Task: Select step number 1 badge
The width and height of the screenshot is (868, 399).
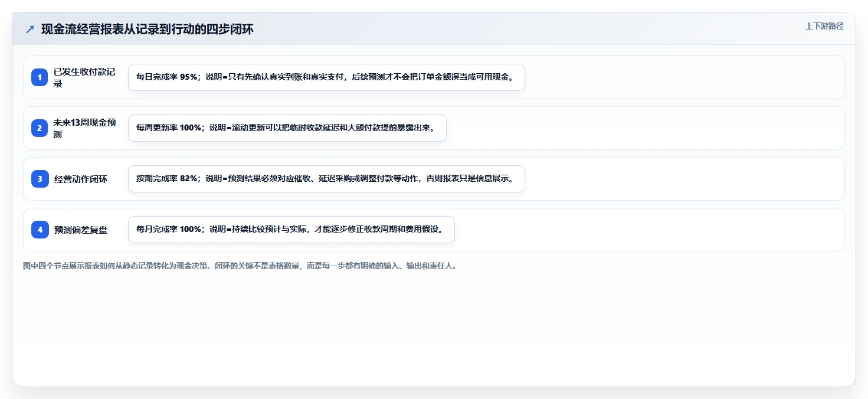Action: (40, 77)
